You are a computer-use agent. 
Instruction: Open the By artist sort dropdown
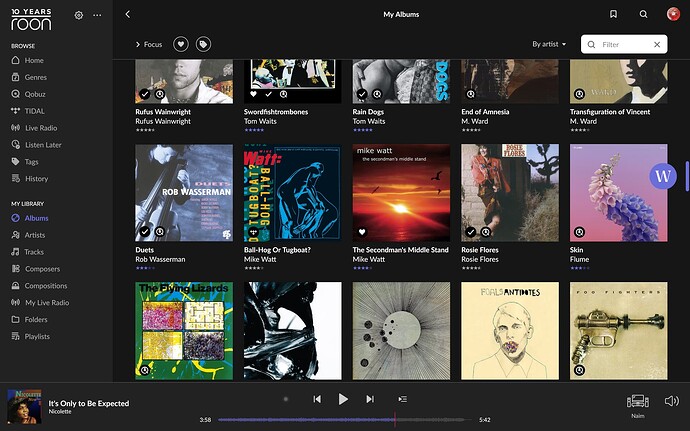[549, 44]
